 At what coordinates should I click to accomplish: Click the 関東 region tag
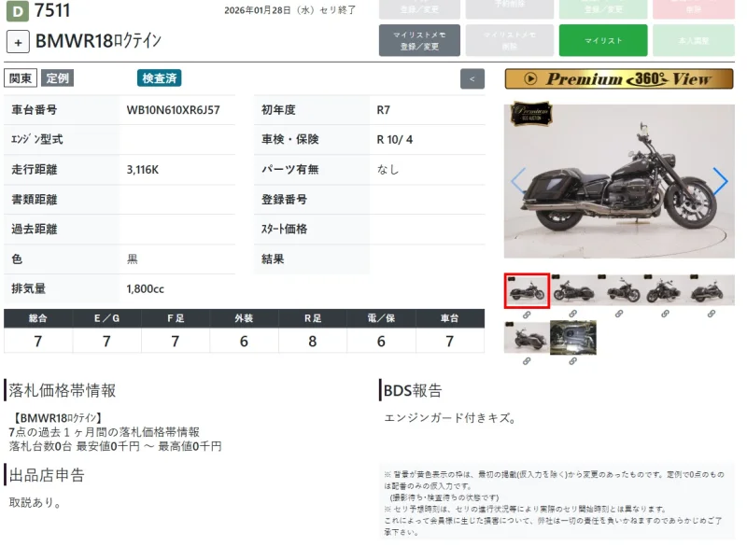(x=21, y=78)
